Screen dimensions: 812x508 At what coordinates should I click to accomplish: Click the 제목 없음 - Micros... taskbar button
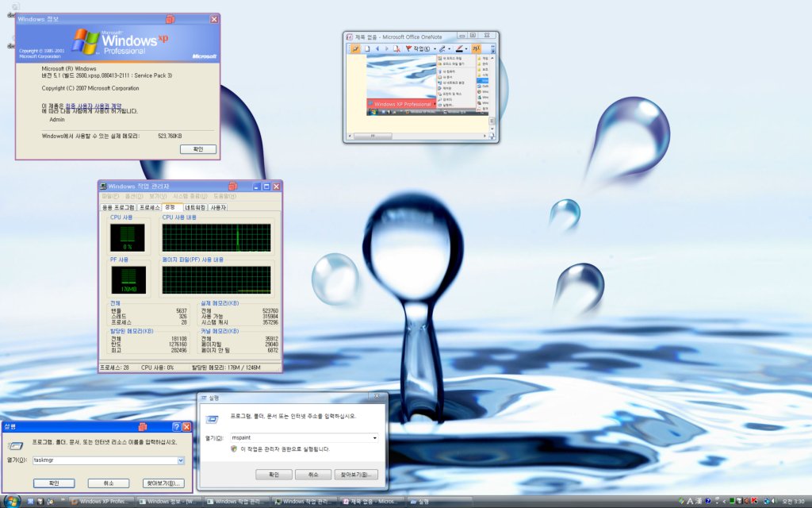click(x=373, y=502)
